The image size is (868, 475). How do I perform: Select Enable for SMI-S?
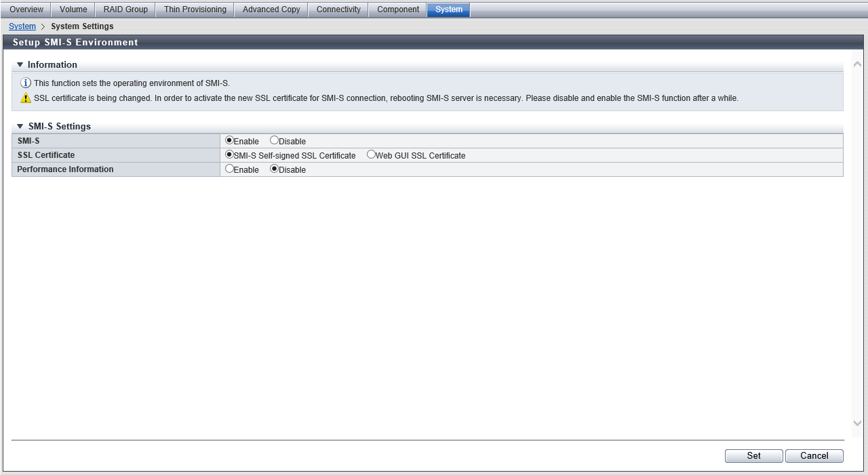230,141
